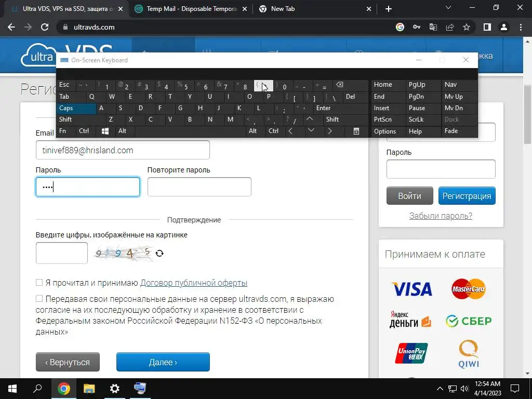Focus the captcha digits input field

(62, 253)
